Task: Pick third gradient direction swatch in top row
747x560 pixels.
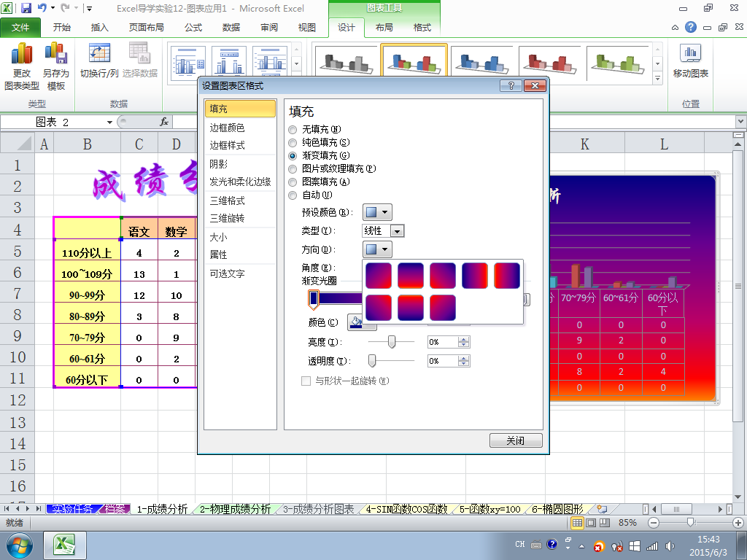Action: coord(443,276)
